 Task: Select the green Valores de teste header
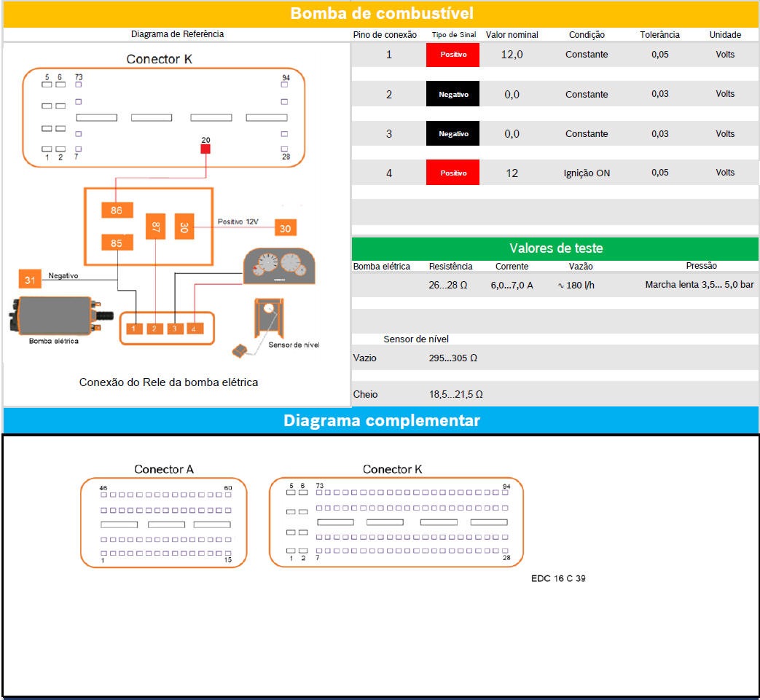(x=555, y=248)
